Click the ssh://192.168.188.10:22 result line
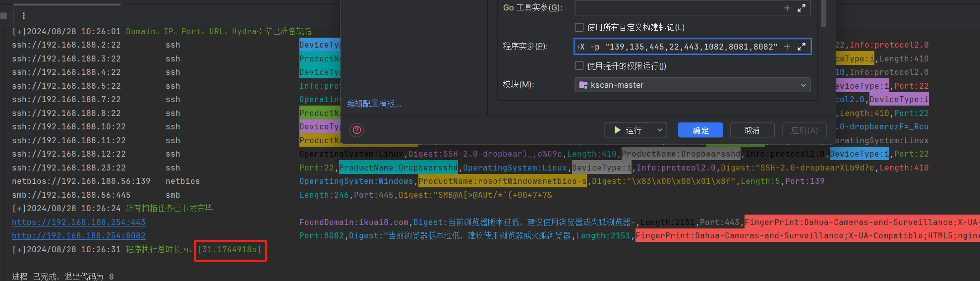 (69, 126)
